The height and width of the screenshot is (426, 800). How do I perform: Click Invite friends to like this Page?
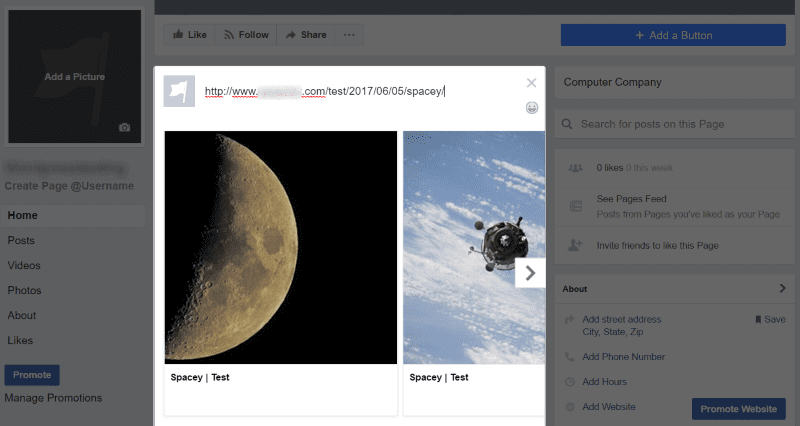coord(658,245)
